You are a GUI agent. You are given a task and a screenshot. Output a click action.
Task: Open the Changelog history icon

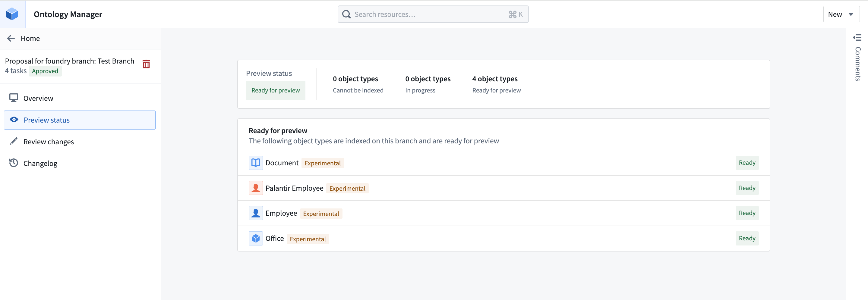14,163
